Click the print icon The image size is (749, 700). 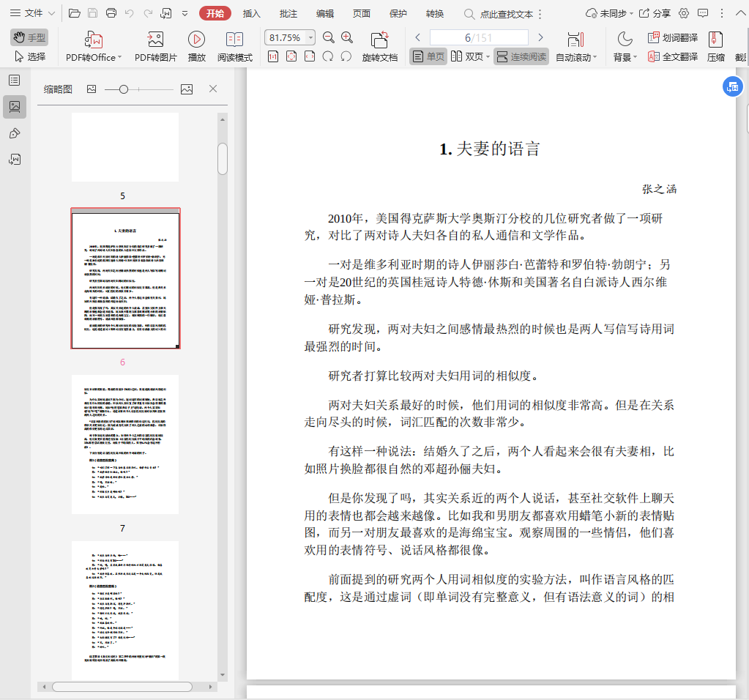111,13
